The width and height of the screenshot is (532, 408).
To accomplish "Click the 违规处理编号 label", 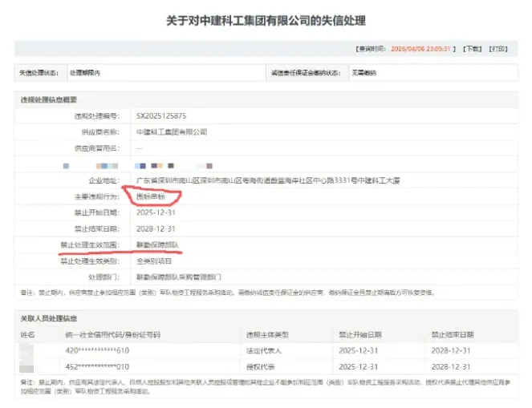I will point(97,116).
